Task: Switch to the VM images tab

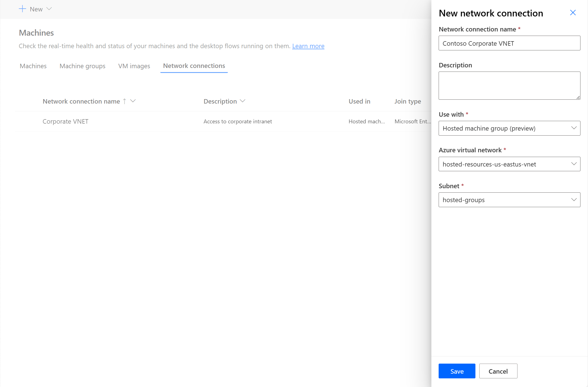Action: (134, 66)
